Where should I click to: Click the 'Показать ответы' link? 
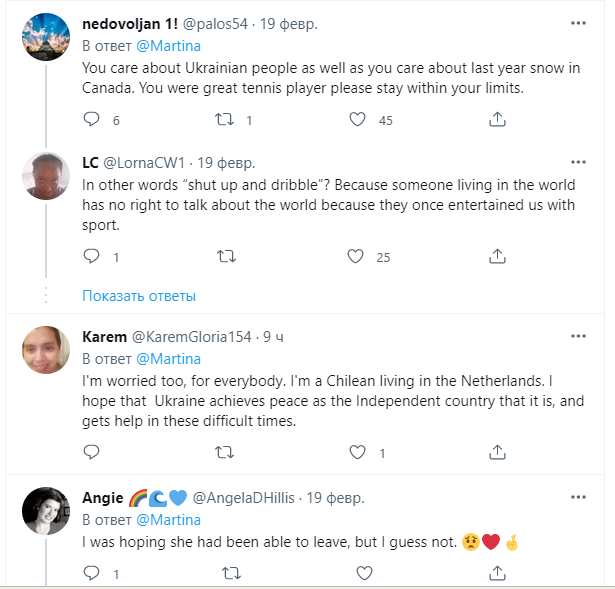click(x=139, y=296)
